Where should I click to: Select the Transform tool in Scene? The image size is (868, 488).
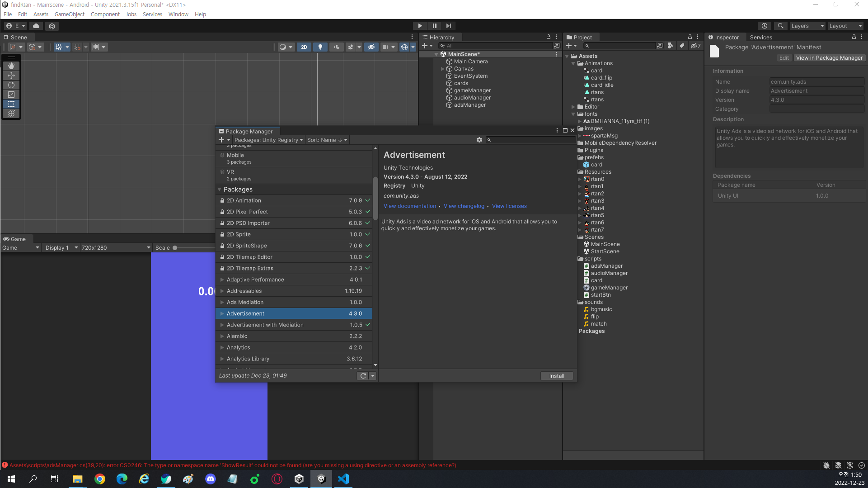[x=11, y=114]
